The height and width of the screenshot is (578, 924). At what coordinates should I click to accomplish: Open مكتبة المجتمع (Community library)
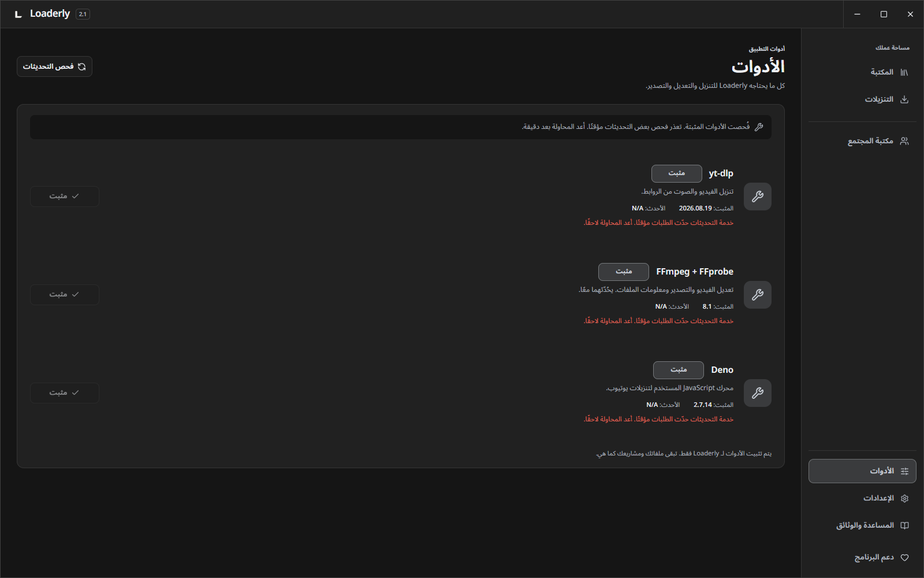(862, 141)
